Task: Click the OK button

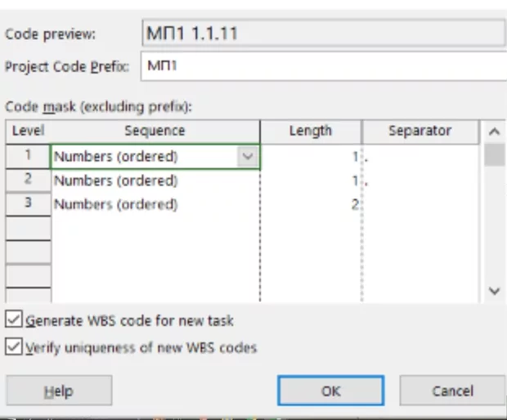Action: 330,391
